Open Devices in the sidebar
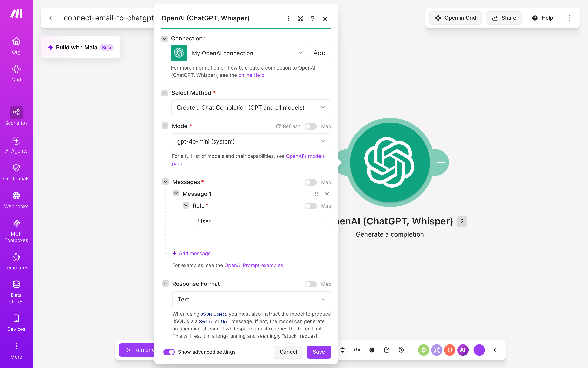Image resolution: width=588 pixels, height=368 pixels. click(16, 323)
